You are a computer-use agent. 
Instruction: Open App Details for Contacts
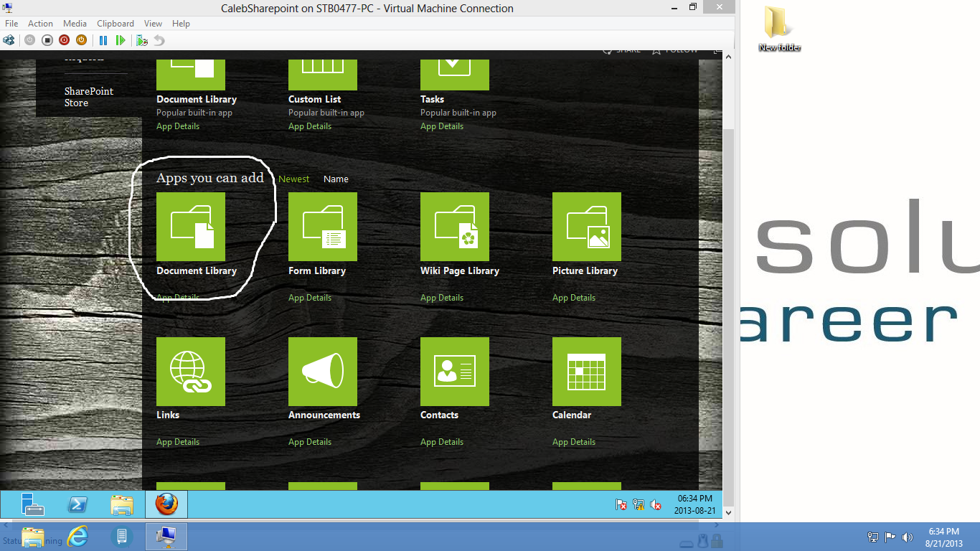point(442,442)
